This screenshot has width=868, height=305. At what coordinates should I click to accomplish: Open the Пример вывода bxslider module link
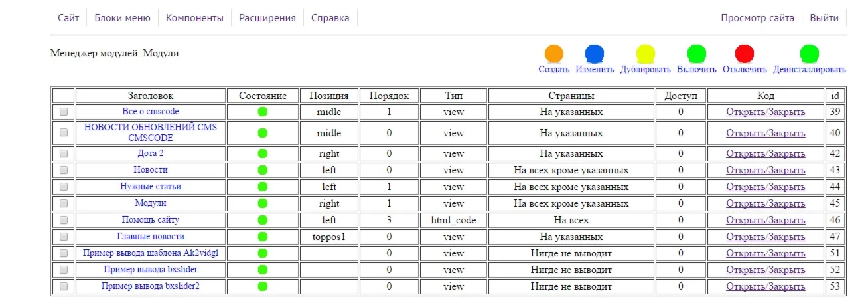click(x=151, y=270)
